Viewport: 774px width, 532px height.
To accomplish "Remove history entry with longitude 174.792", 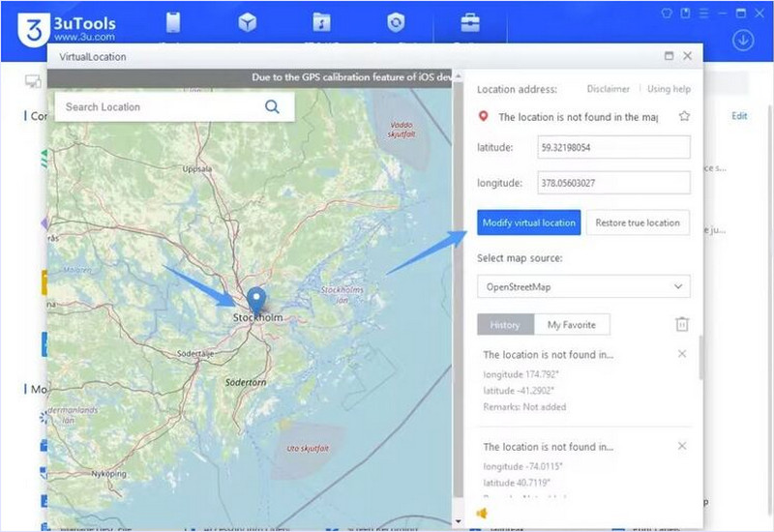I will [682, 354].
